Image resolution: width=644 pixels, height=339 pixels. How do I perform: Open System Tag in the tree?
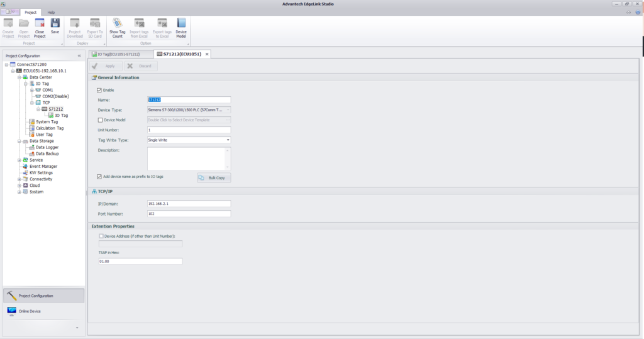[x=47, y=121]
